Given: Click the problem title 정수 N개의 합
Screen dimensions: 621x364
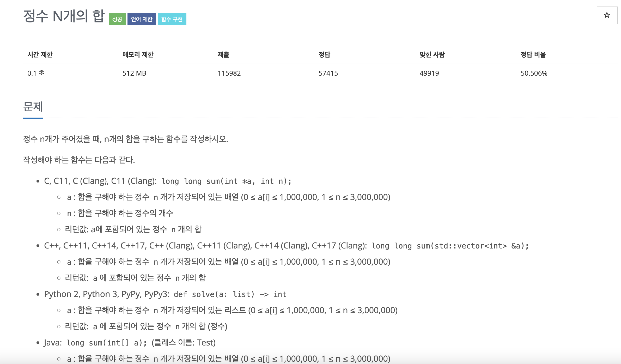Looking at the screenshot, I should pos(64,16).
